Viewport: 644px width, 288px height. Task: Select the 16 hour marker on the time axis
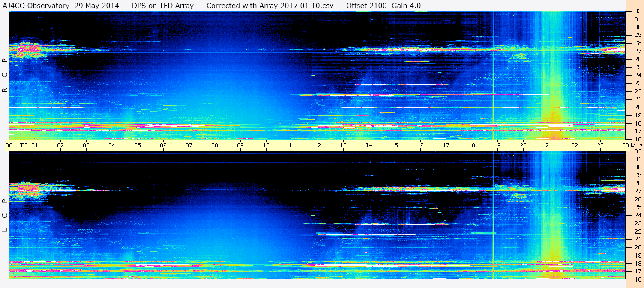(x=420, y=145)
